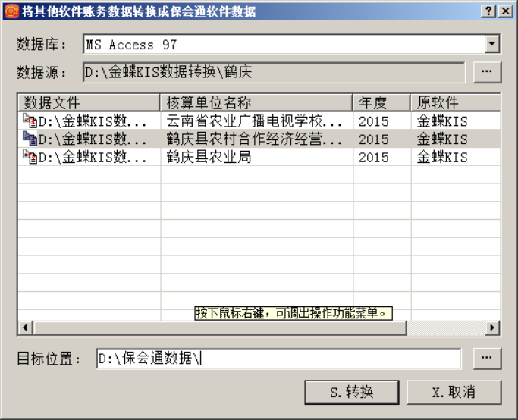Click the file icon in the 云南省农业广播电视学校 row
This screenshot has width=518, height=420.
[30, 121]
